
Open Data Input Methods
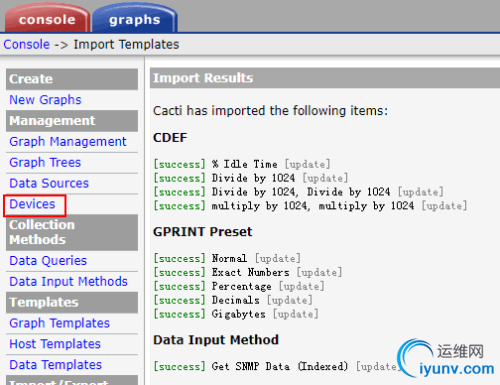(68, 282)
